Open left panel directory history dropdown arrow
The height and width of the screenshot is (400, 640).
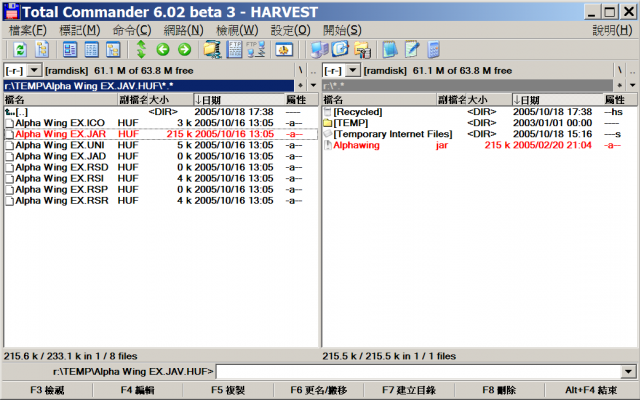(x=313, y=85)
